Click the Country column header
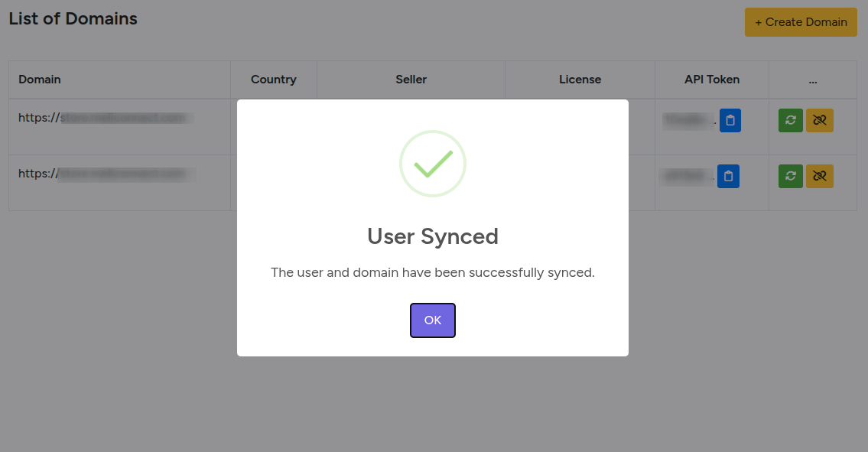The width and height of the screenshot is (868, 452). pos(274,80)
